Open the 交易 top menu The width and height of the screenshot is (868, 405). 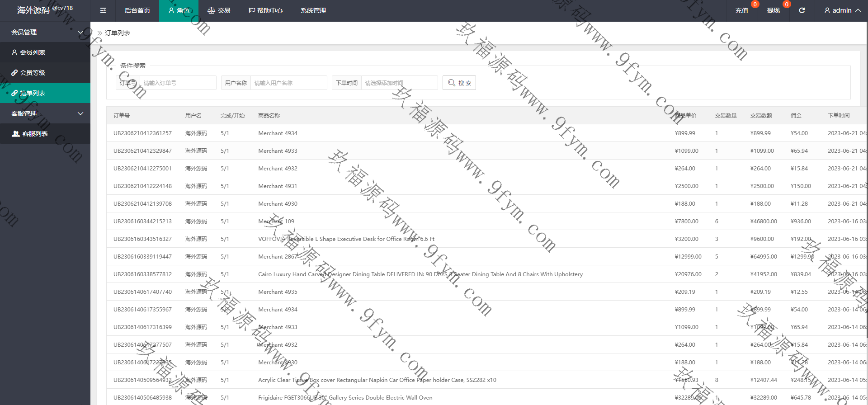click(x=219, y=10)
